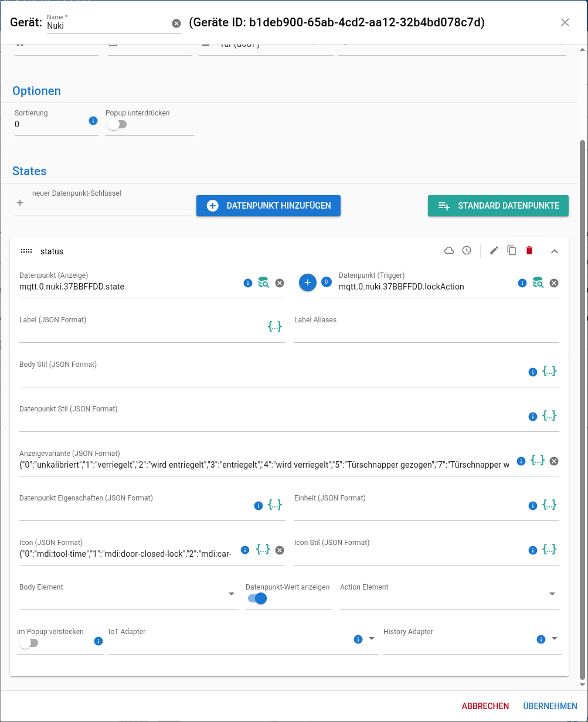Click the copy icon in status row

[512, 251]
